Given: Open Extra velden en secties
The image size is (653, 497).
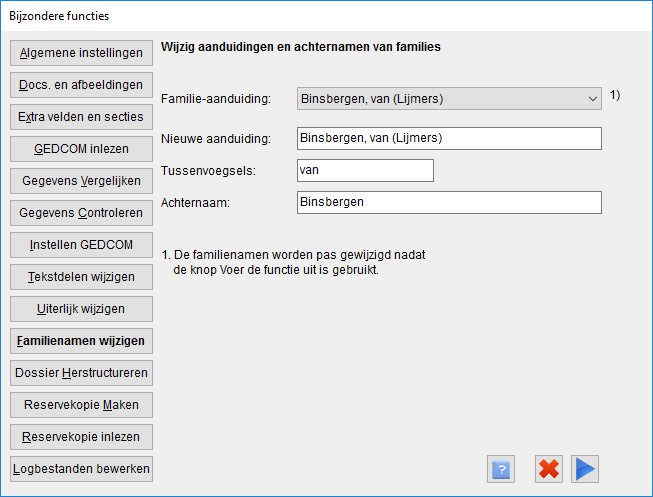Looking at the screenshot, I should click(x=81, y=117).
